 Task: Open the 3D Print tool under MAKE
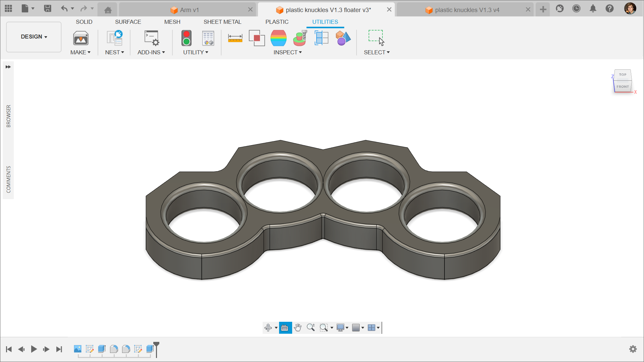80,38
